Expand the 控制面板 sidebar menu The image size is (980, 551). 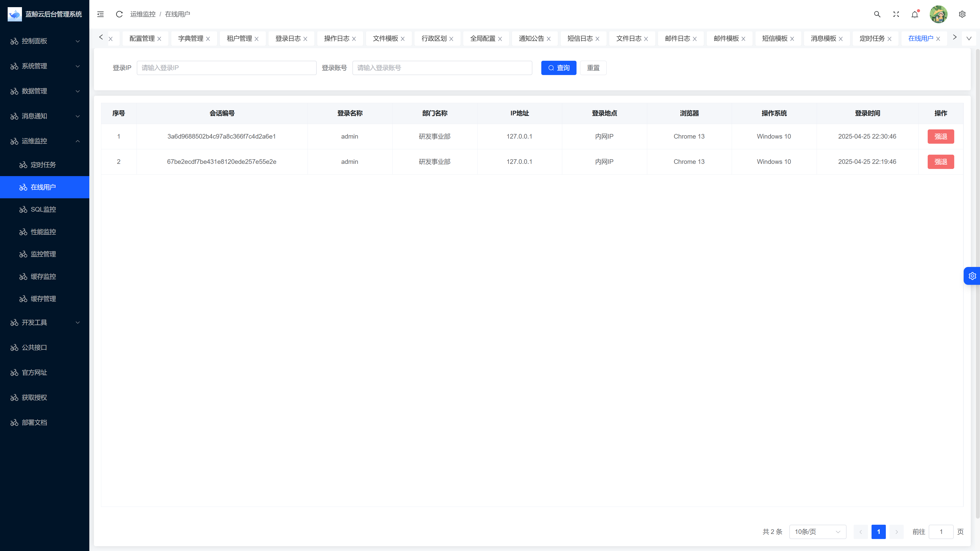click(x=44, y=41)
